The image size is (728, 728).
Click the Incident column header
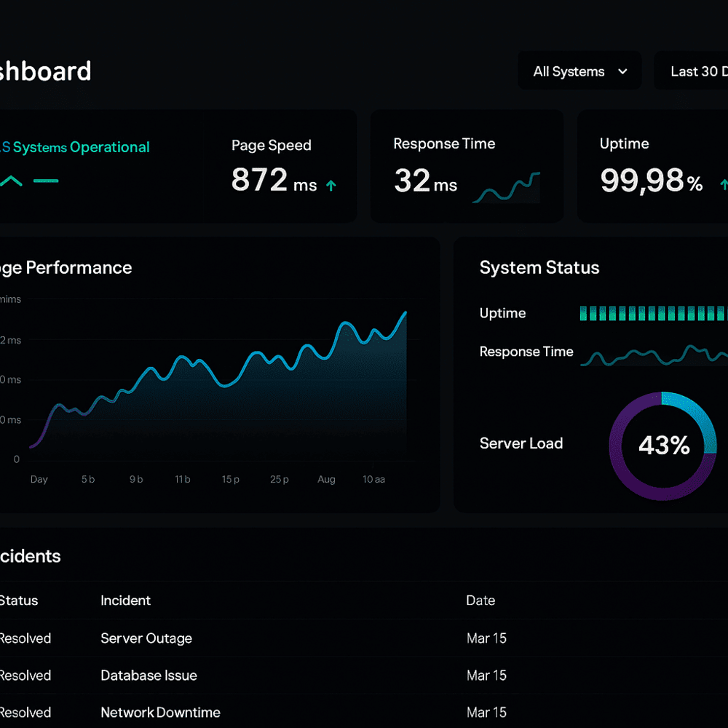pos(125,601)
